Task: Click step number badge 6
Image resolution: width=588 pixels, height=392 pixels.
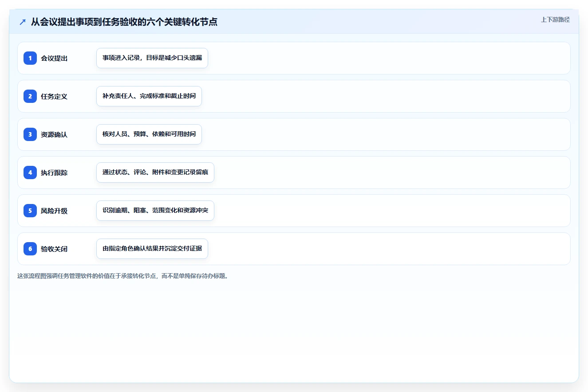Action: pos(30,249)
